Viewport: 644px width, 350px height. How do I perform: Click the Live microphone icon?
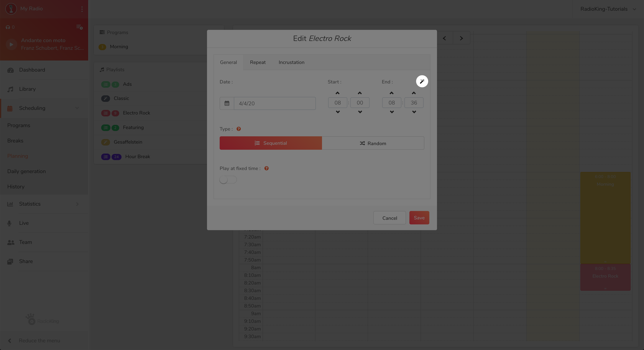point(9,223)
